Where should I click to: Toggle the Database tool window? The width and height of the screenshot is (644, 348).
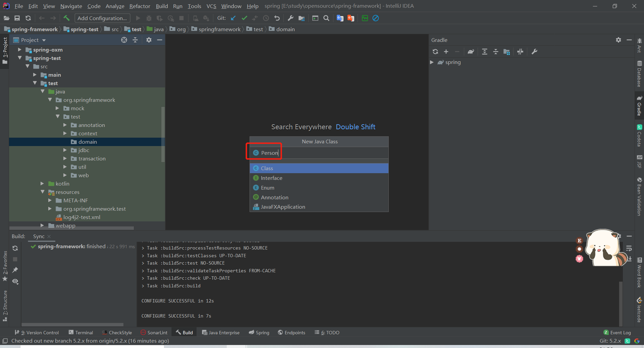point(639,74)
